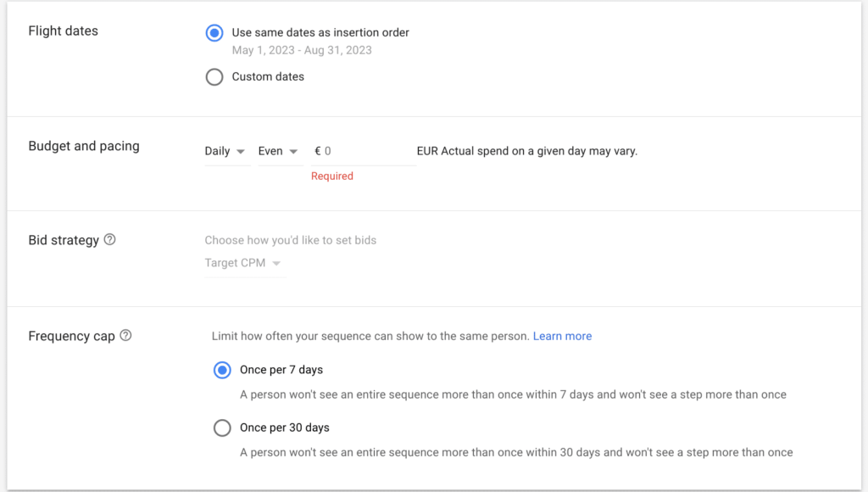Viewport: 868px width, 492px height.
Task: Click the euro currency symbol
Action: tap(318, 151)
